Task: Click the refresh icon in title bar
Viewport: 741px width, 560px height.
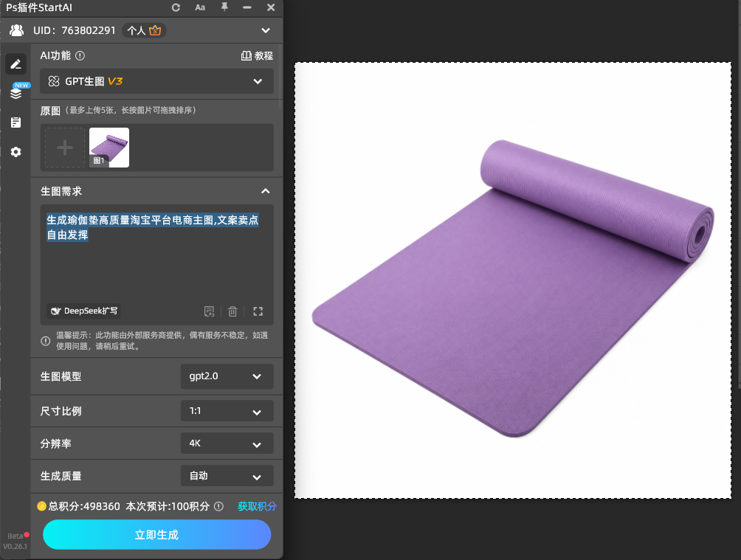Action: point(176,7)
